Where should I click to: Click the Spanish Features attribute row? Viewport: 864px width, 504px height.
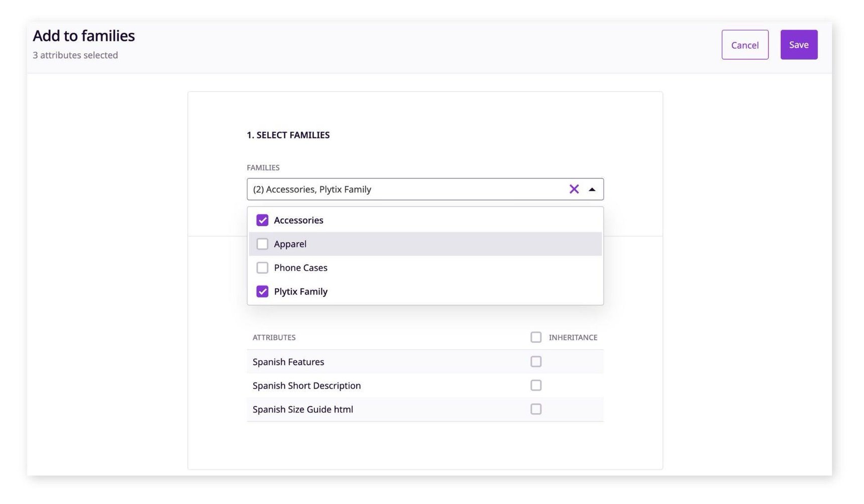coord(288,361)
